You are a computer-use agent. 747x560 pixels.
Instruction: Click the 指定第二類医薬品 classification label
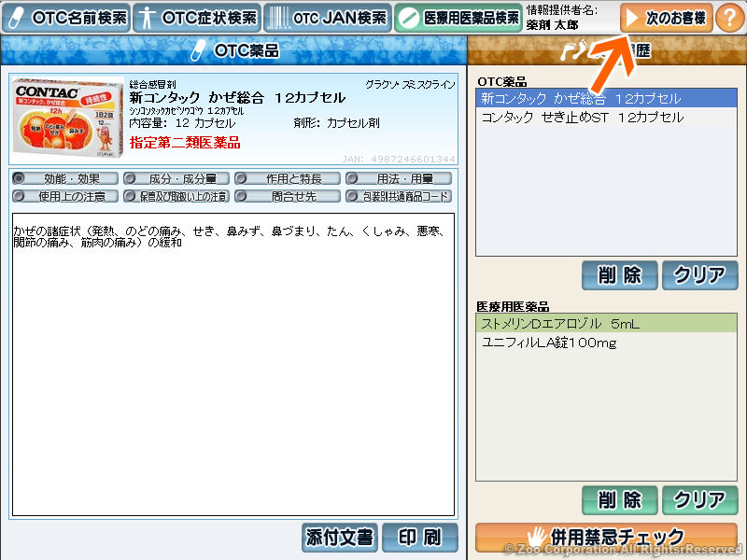[x=185, y=143]
